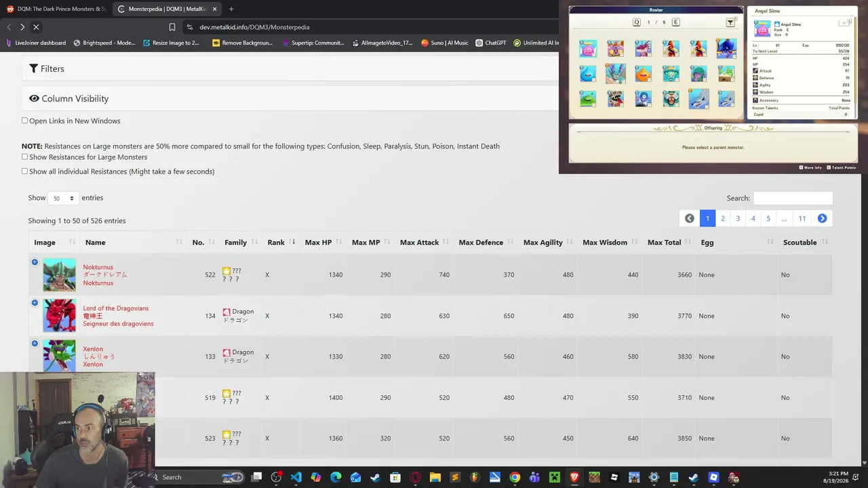This screenshot has height=488, width=868.
Task: Sort table by Scoutable column
Action: tap(805, 242)
